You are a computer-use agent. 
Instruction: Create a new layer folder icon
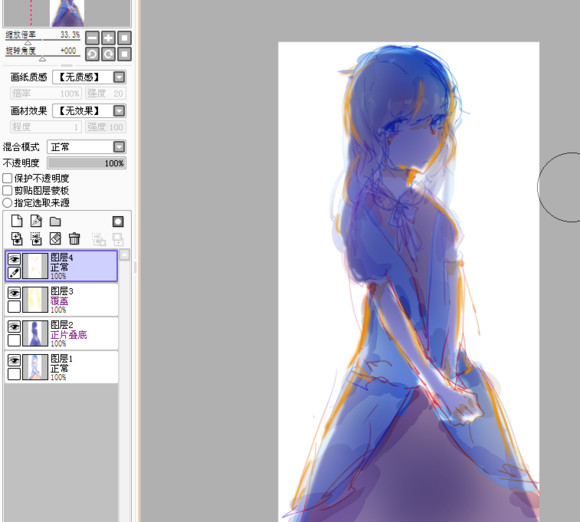(55, 222)
